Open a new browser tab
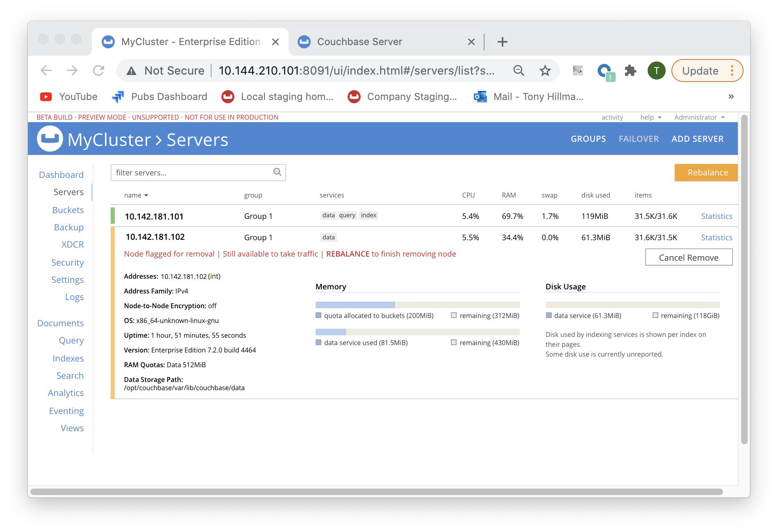Viewport: 778px width, 532px height. 502,42
